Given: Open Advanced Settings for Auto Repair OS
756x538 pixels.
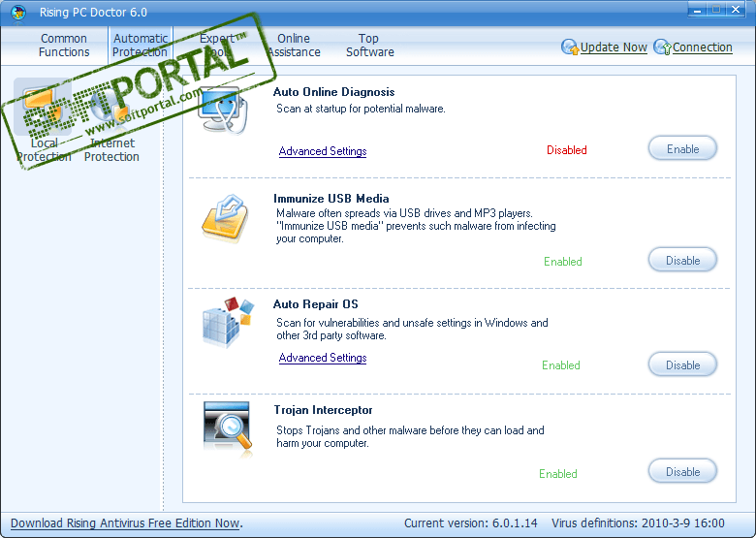Looking at the screenshot, I should [323, 358].
